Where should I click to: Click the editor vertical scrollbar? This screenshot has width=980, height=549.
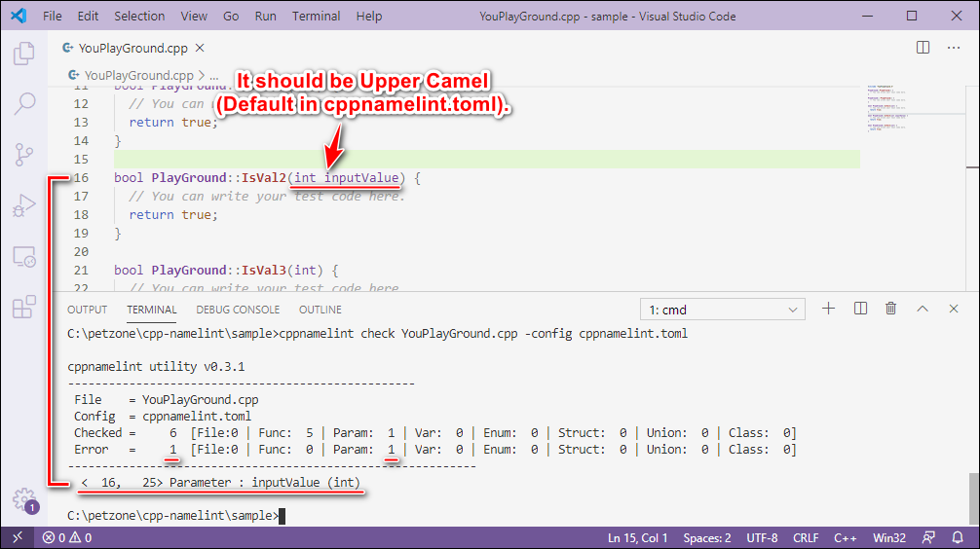972,187
